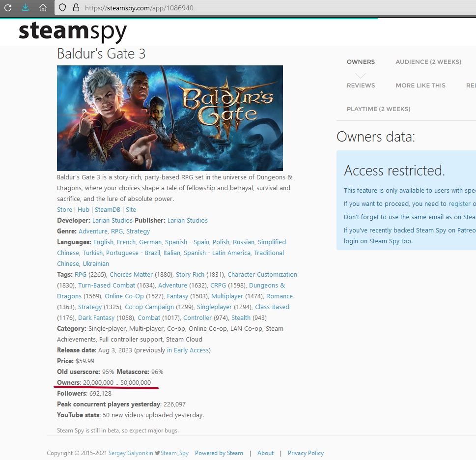This screenshot has width=476, height=460.
Task: Open the Turn-Based Combat tag
Action: tap(107, 286)
